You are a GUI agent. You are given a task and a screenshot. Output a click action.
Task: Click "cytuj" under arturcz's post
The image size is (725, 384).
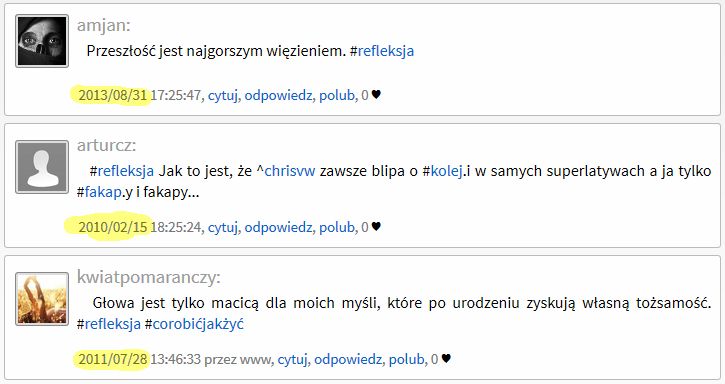pyautogui.click(x=223, y=227)
